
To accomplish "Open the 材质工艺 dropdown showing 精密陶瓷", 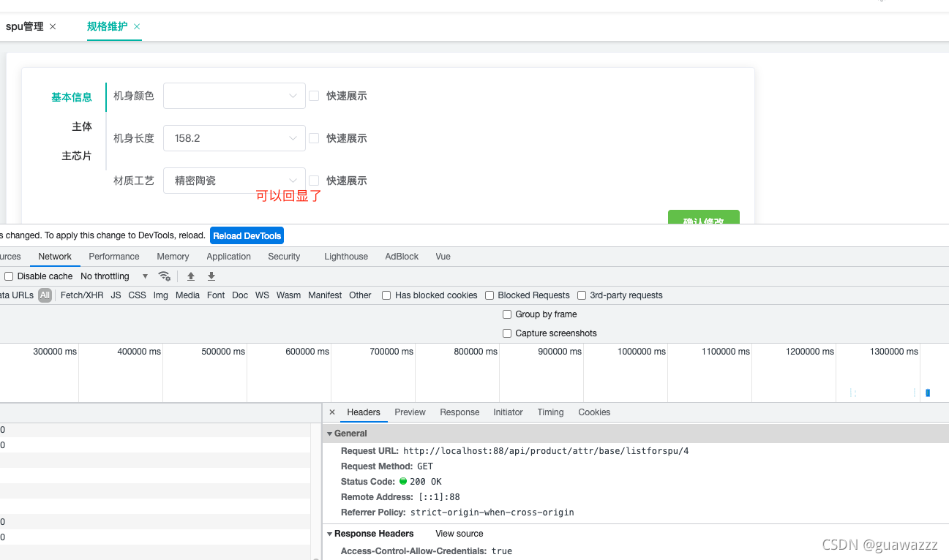I will [x=234, y=181].
